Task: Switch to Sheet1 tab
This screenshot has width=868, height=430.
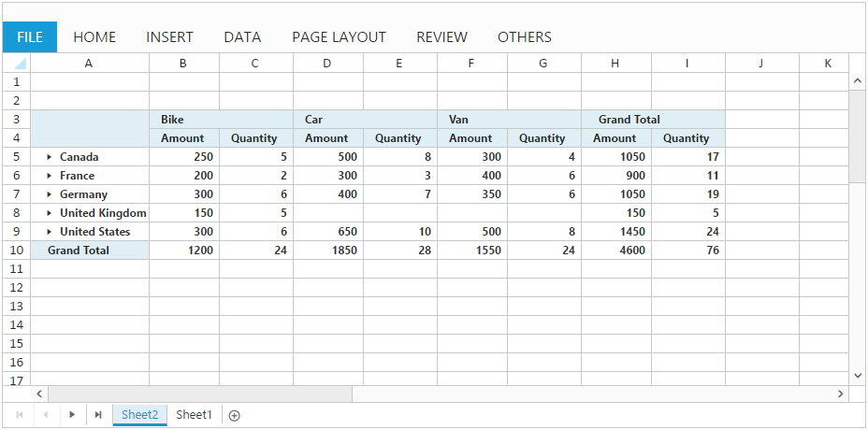Action: coord(195,415)
